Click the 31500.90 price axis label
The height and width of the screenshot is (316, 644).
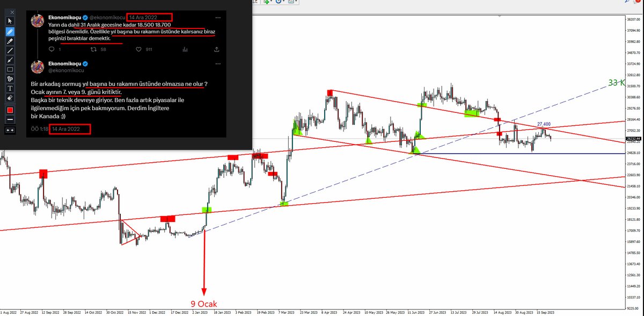coord(633,86)
